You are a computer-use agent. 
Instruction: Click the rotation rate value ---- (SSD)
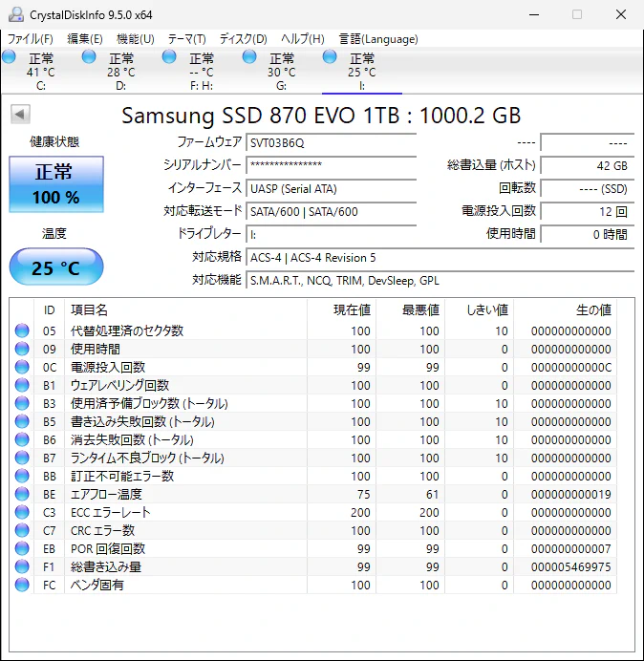coord(587,188)
